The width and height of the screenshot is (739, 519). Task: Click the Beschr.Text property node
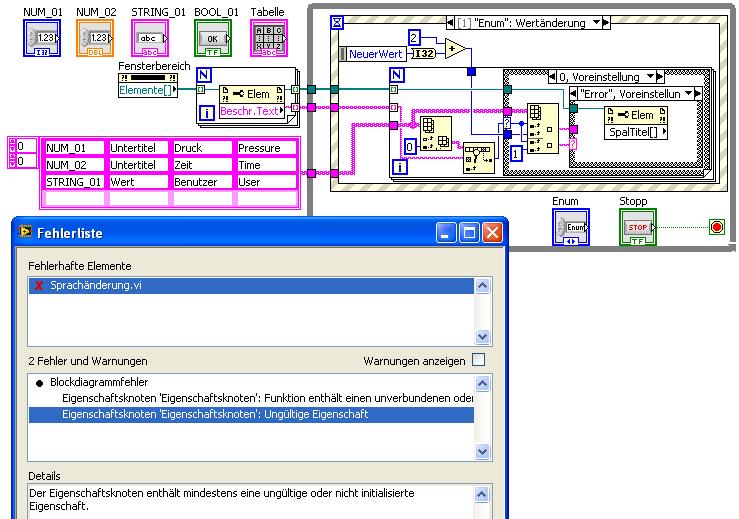tap(252, 111)
